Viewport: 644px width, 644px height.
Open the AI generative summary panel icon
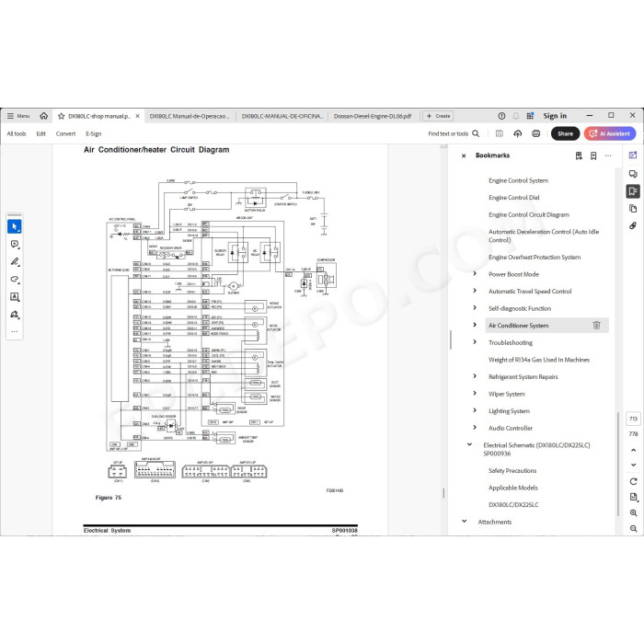pos(633,155)
